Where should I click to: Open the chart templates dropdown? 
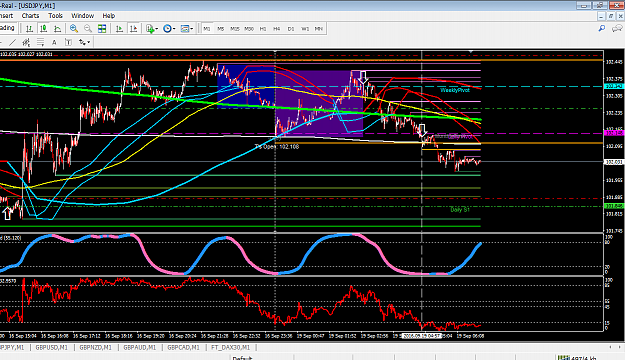[x=187, y=29]
